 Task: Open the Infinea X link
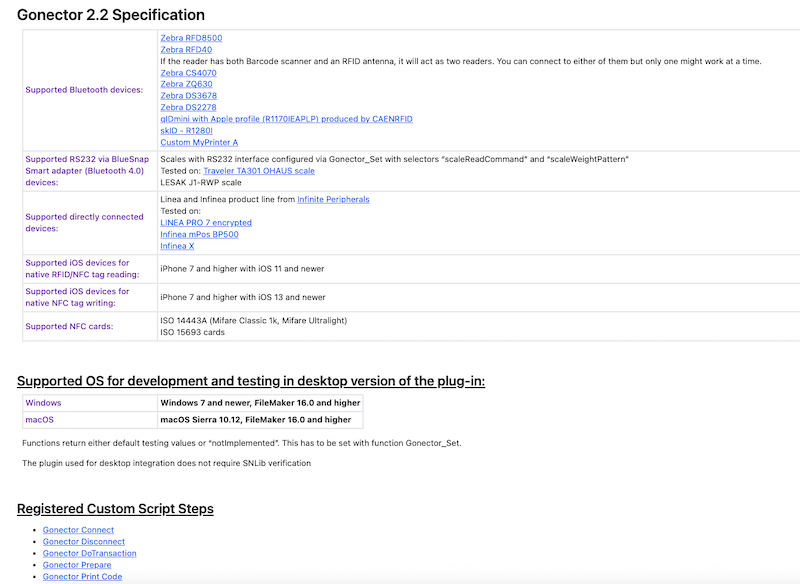click(x=177, y=246)
